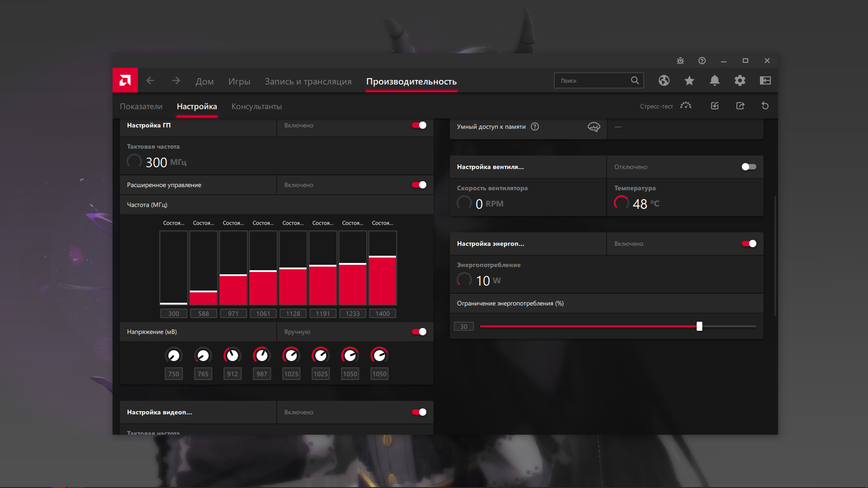The height and width of the screenshot is (488, 868).
Task: Open the notifications bell icon
Action: tap(714, 80)
